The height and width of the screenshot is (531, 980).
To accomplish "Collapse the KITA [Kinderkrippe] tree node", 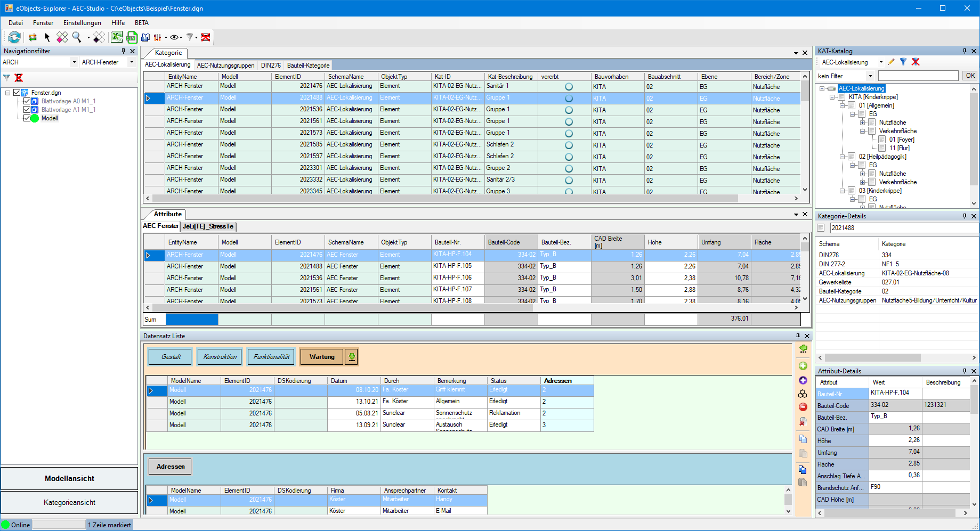I will [832, 97].
